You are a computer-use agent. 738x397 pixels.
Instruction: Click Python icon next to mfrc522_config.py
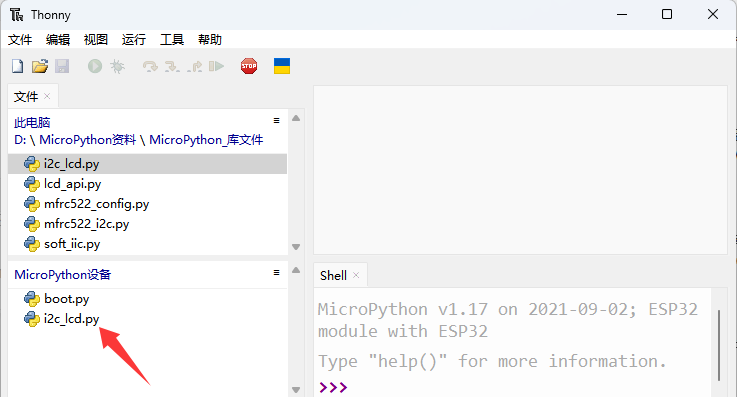point(32,204)
